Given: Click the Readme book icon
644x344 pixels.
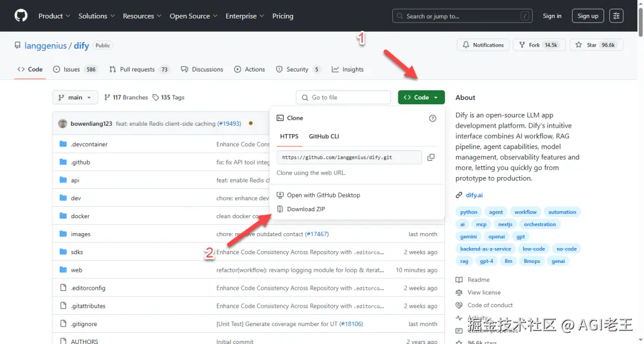Looking at the screenshot, I should [x=459, y=280].
